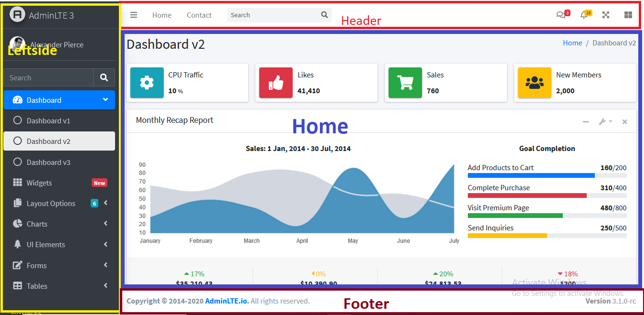Open the Contact menu item
The width and height of the screenshot is (644, 315).
point(199,15)
